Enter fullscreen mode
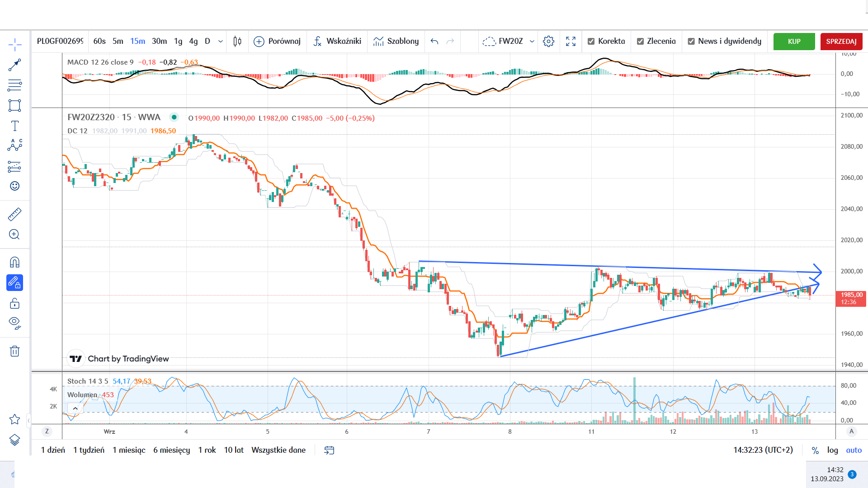This screenshot has height=488, width=868. pos(571,41)
